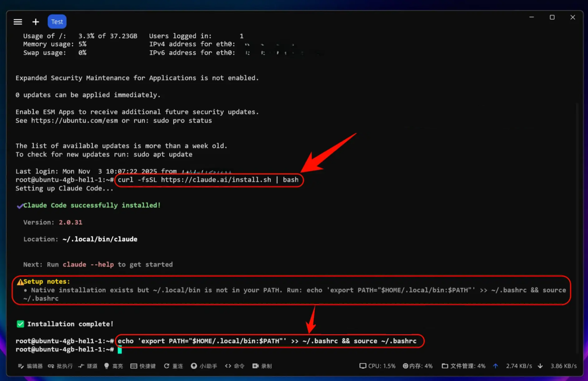Add a new session with plus icon
The height and width of the screenshot is (381, 588).
36,22
